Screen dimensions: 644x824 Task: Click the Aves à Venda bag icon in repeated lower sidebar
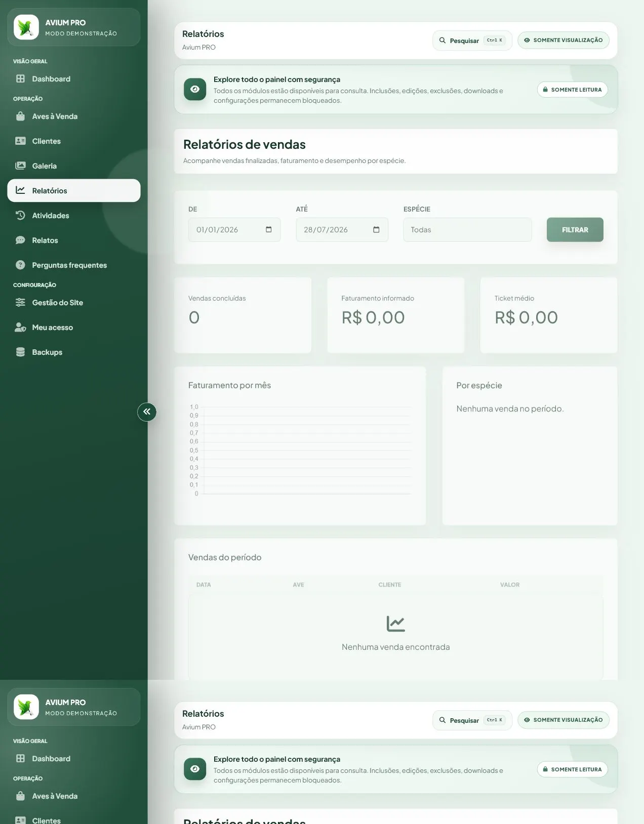(20, 796)
